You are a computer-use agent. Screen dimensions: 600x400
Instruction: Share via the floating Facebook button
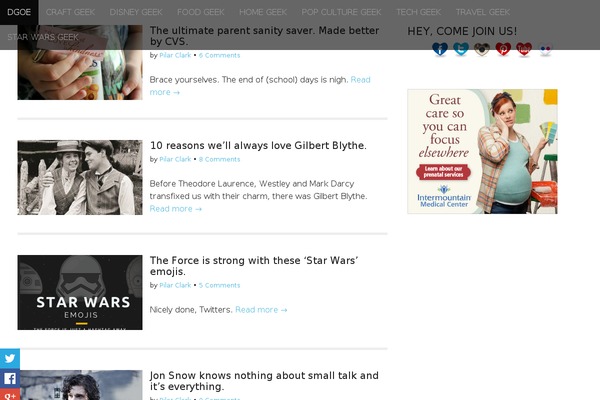[x=10, y=379]
